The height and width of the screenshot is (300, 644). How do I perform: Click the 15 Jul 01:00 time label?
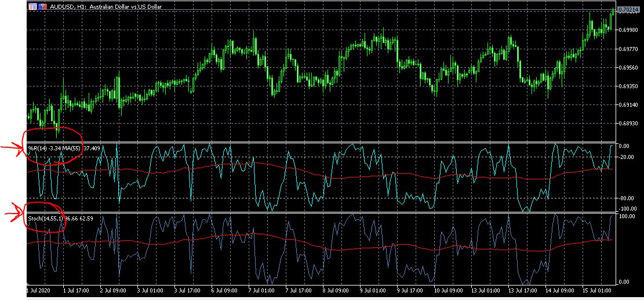point(596,291)
